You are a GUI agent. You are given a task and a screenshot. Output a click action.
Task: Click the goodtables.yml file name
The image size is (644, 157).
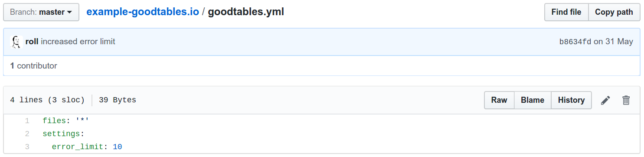(246, 12)
